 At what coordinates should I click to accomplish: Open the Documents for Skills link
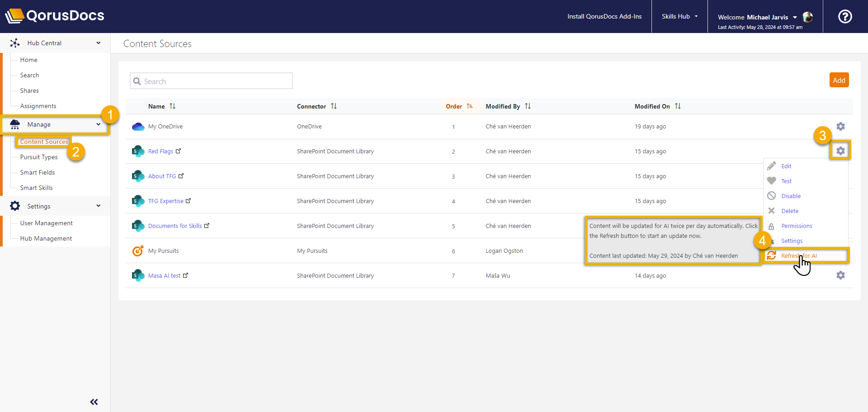tap(175, 226)
